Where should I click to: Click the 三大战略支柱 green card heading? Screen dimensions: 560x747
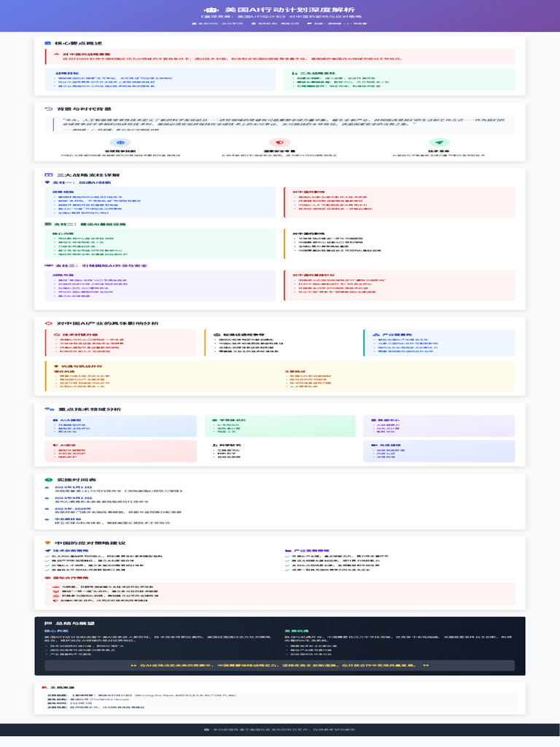click(318, 74)
